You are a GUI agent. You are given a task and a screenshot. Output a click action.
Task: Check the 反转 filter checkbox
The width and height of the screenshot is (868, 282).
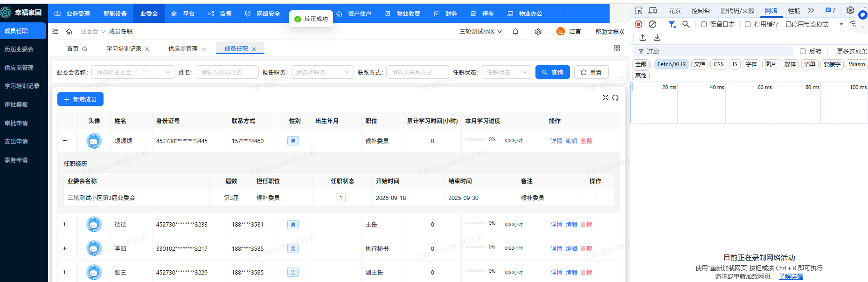(x=803, y=51)
